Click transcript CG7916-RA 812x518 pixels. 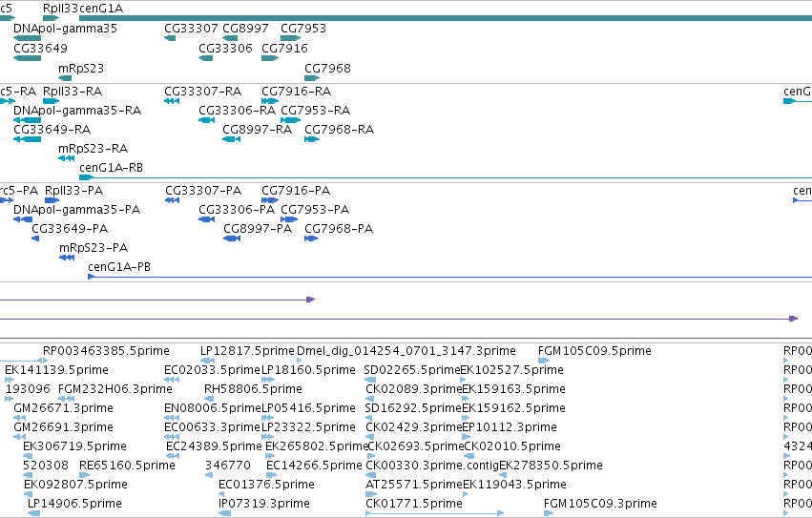(x=270, y=101)
